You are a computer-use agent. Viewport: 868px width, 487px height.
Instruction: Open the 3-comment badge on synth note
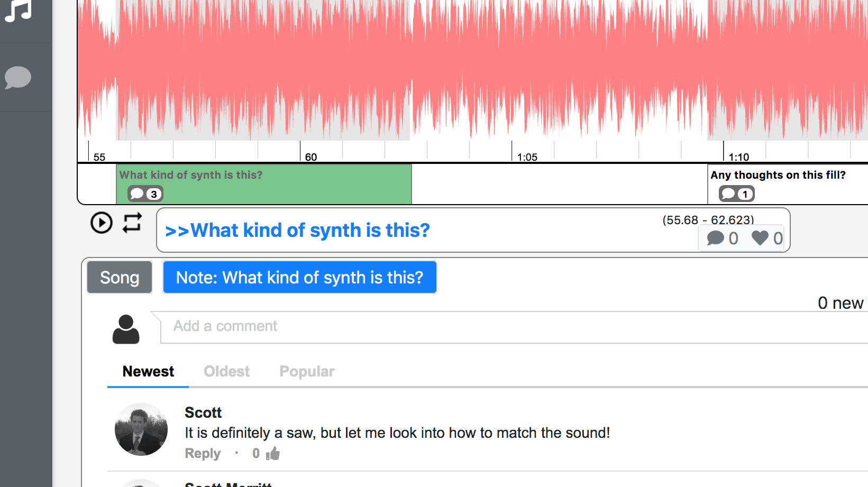pos(145,194)
